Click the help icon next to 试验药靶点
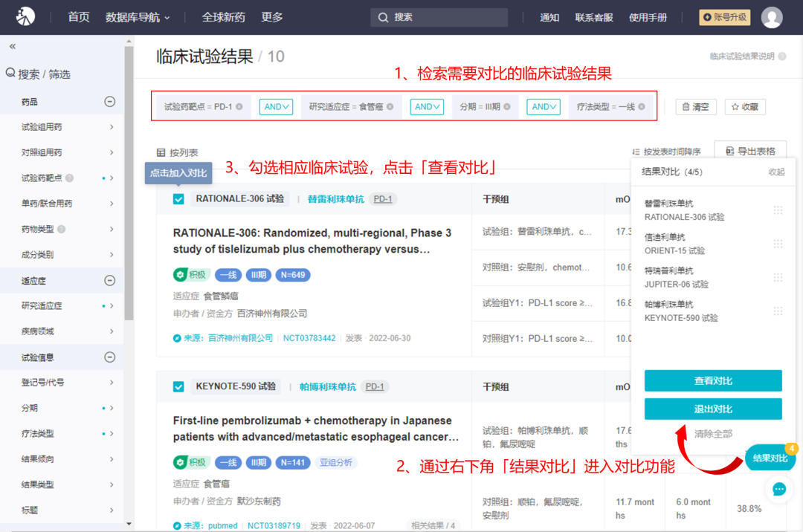The width and height of the screenshot is (803, 532). pyautogui.click(x=70, y=178)
